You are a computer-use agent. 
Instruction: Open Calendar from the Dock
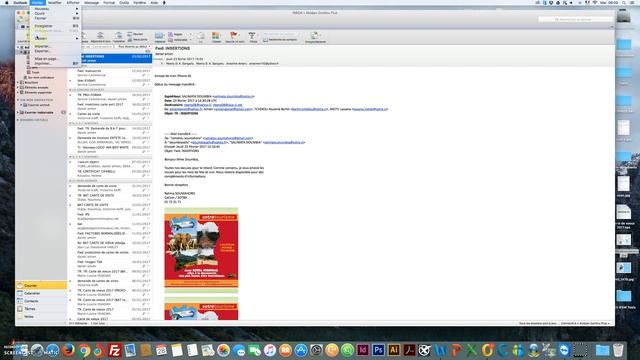click(x=161, y=350)
